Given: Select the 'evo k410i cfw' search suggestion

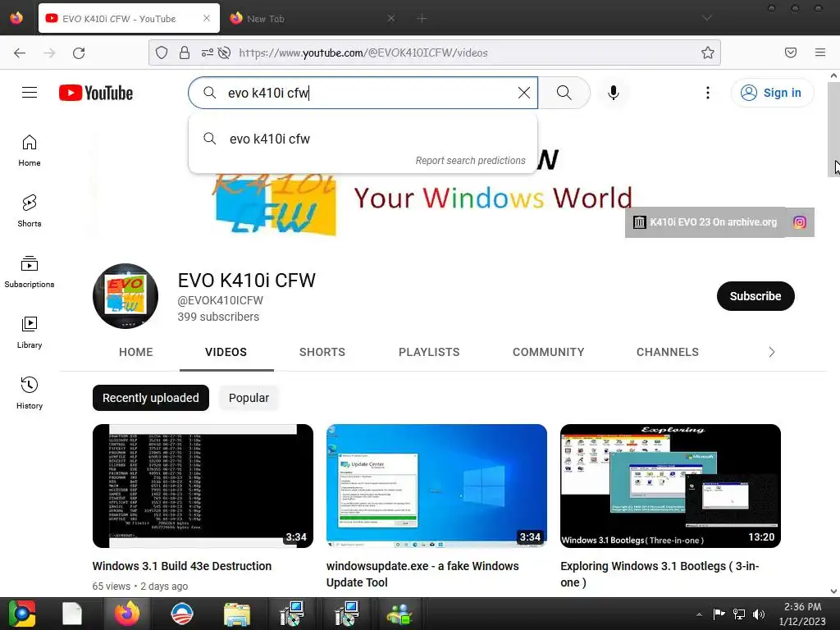Looking at the screenshot, I should pos(363,139).
